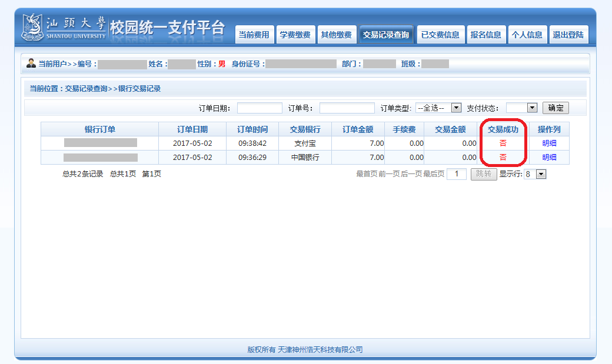Image resolution: width=612 pixels, height=364 pixels.
Task: Go to the 已交费信息 tab
Action: click(440, 35)
